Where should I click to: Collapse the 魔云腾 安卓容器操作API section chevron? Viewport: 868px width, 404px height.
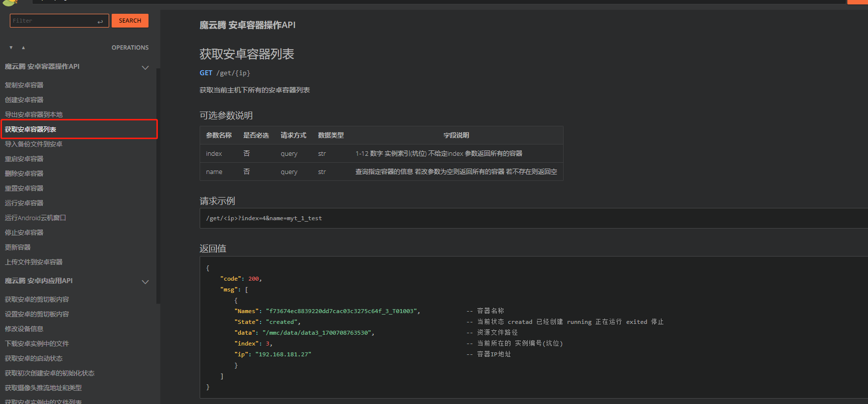[x=145, y=67]
